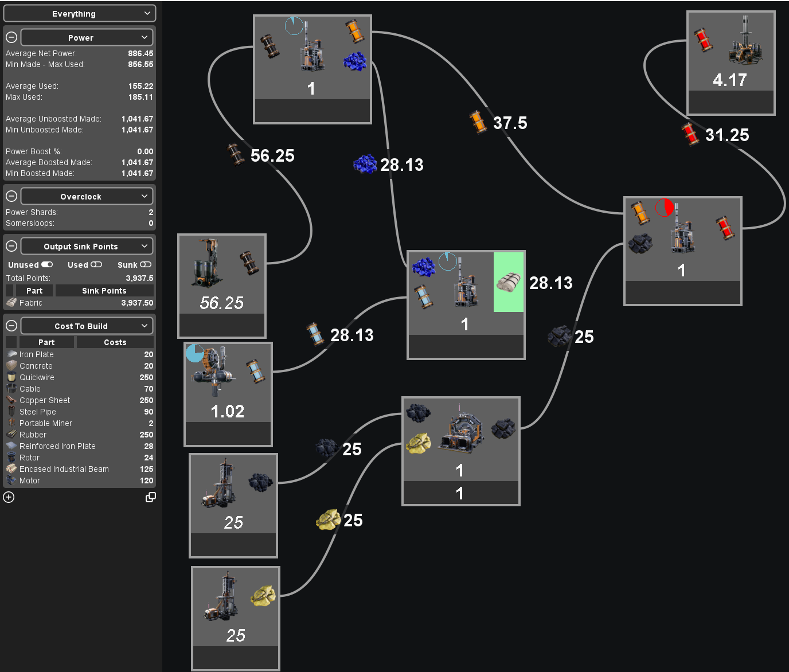This screenshot has width=789, height=672.
Task: Collapse the Output Sink Points panel
Action: click(x=11, y=246)
